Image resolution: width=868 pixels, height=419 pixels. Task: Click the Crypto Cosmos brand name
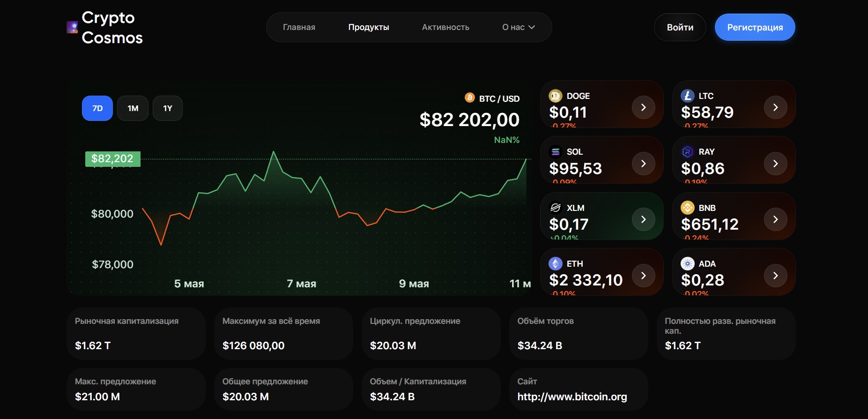[112, 28]
